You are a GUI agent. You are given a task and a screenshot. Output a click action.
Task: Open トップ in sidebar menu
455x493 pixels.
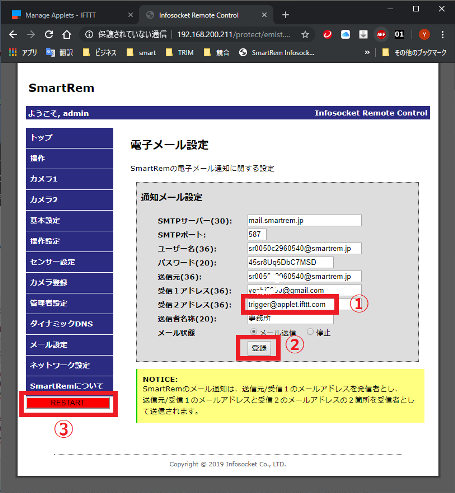click(x=69, y=138)
